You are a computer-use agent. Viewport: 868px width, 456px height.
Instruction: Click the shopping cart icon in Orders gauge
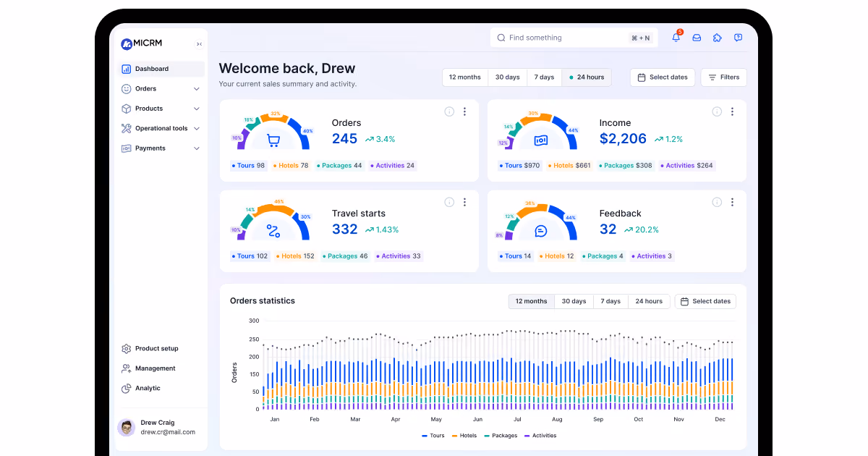pyautogui.click(x=273, y=140)
